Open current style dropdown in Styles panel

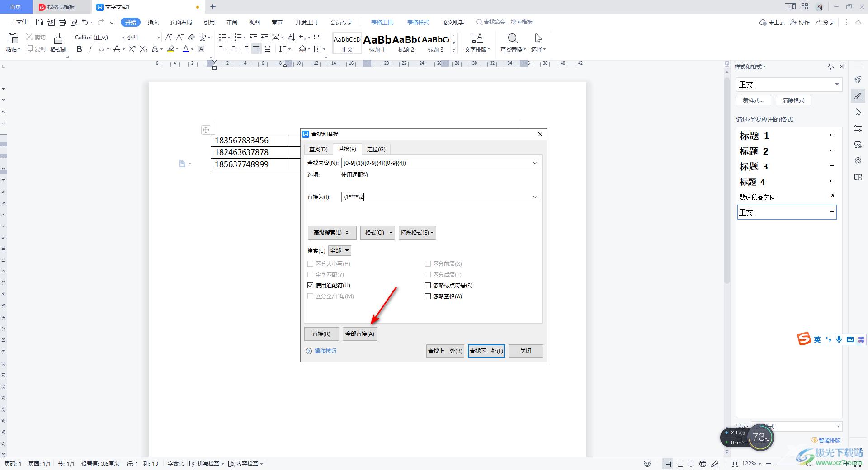point(837,85)
